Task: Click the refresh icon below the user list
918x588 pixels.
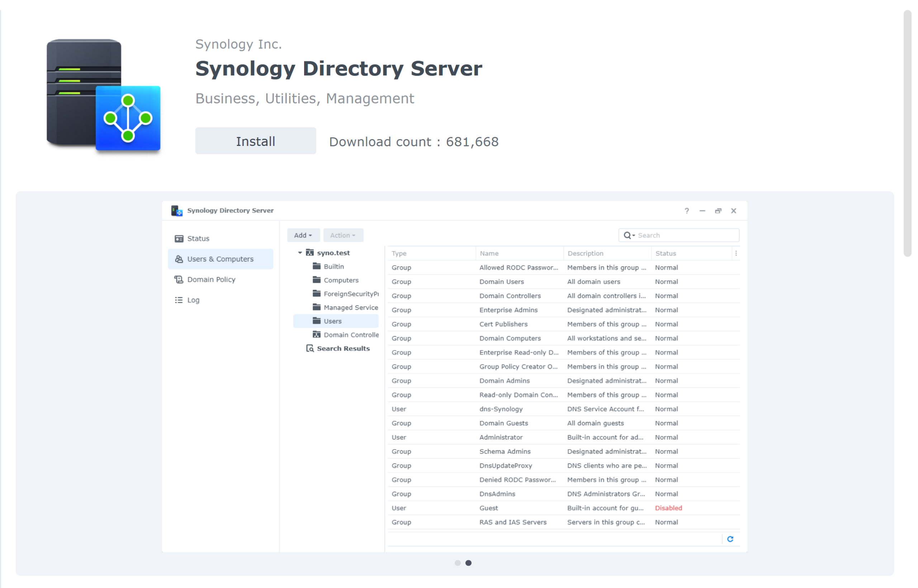Action: (730, 539)
